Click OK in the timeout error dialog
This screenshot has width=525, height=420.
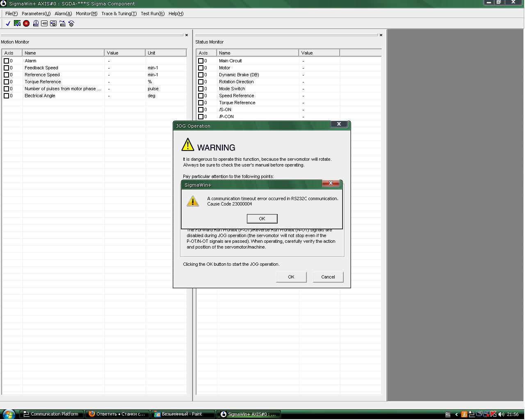click(x=262, y=219)
